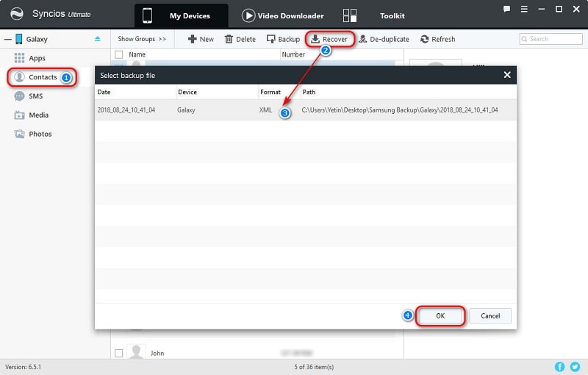The width and height of the screenshot is (588, 375).
Task: Focus the Search field
Action: (x=551, y=39)
